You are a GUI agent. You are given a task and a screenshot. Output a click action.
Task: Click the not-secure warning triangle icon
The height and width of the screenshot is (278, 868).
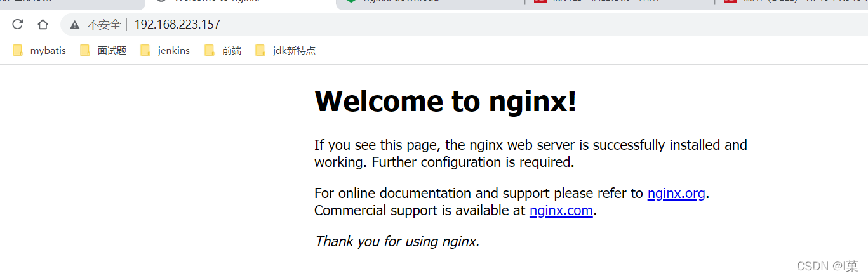(x=75, y=25)
